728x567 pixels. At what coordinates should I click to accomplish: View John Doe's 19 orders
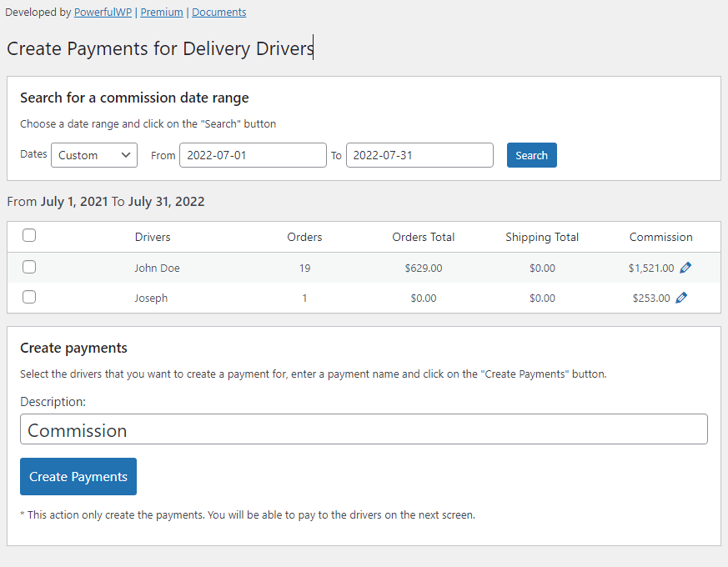304,267
